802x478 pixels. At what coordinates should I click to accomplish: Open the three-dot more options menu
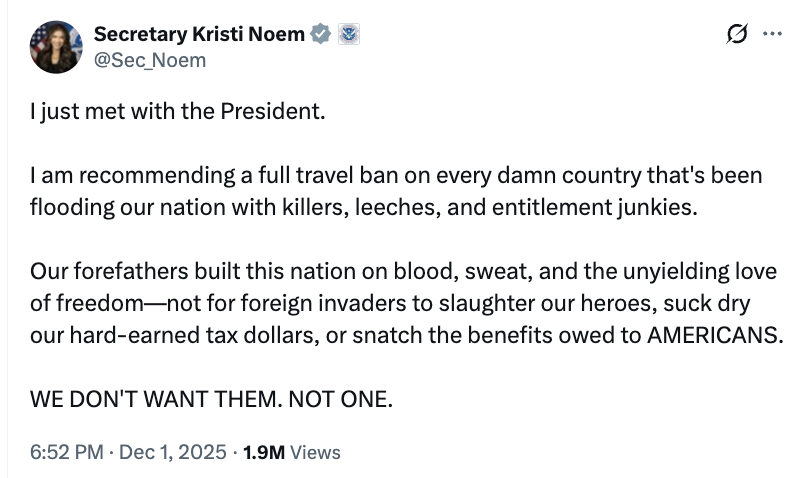point(772,34)
